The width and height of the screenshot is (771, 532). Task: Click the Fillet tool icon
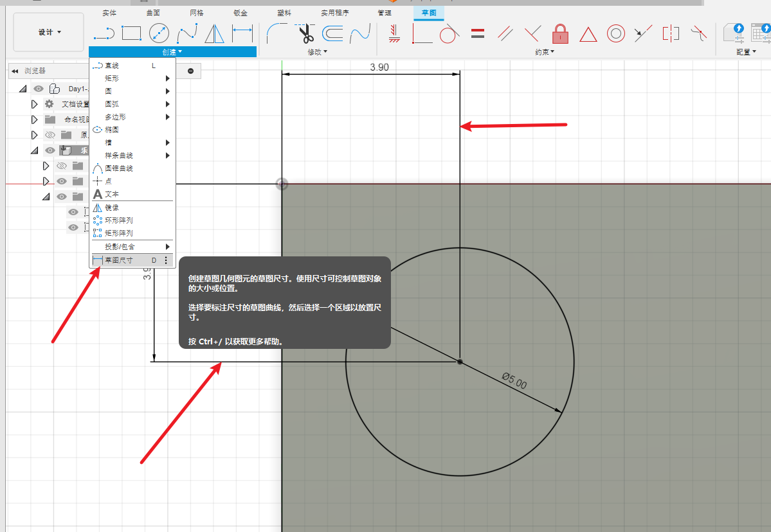coord(277,33)
